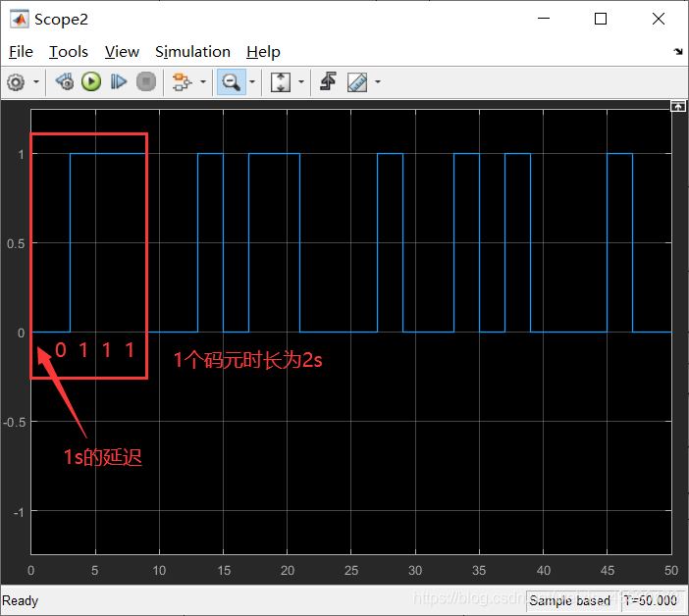Click the x-axis tick label 50

tap(671, 570)
